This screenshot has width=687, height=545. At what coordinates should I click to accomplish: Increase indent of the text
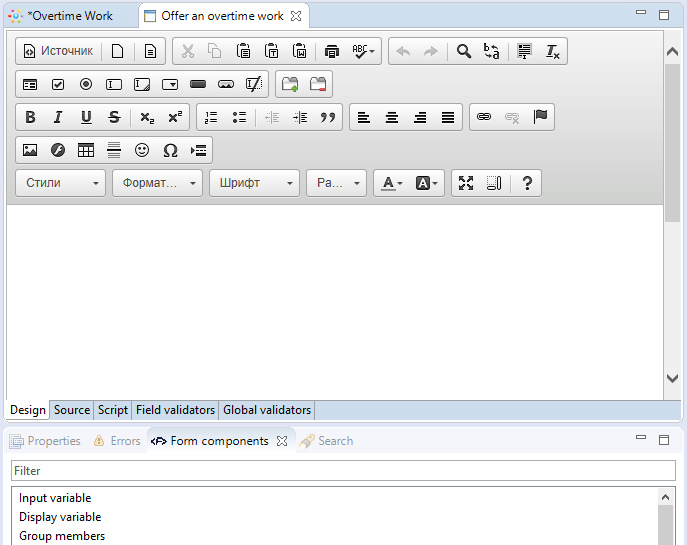[300, 117]
